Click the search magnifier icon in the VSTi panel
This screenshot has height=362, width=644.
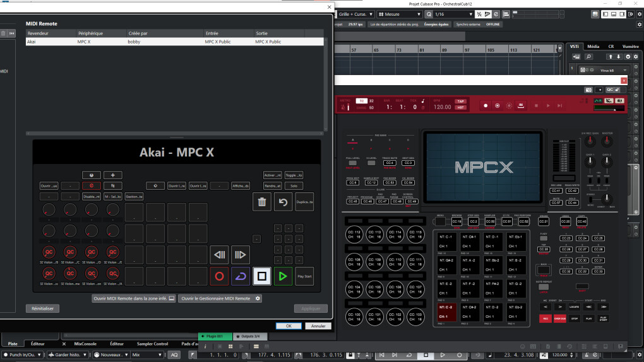coord(588,57)
